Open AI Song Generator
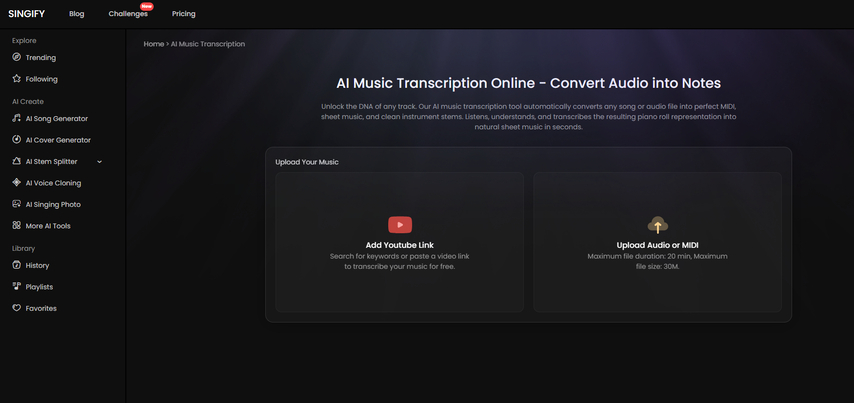The image size is (854, 403). point(57,119)
